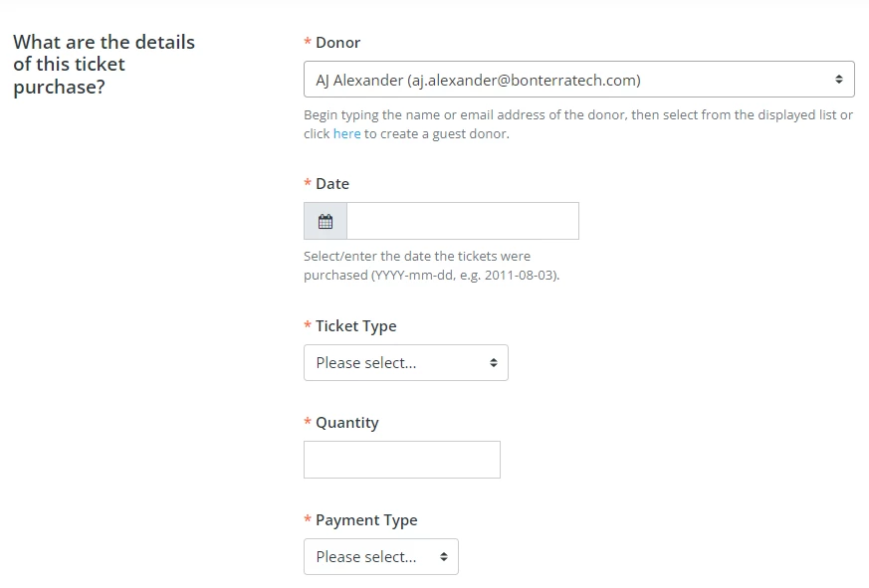This screenshot has height=588, width=869.
Task: Click the Donor field label
Action: (x=335, y=42)
